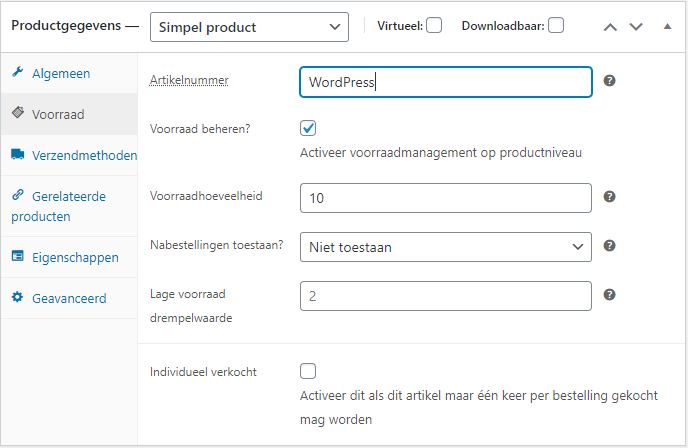Image resolution: width=688 pixels, height=448 pixels.
Task: Click the Artikelnummer label text
Action: [x=189, y=80]
